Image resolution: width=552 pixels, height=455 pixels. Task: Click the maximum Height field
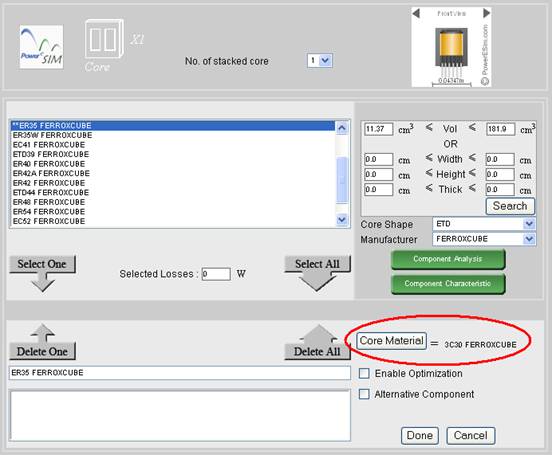[500, 175]
